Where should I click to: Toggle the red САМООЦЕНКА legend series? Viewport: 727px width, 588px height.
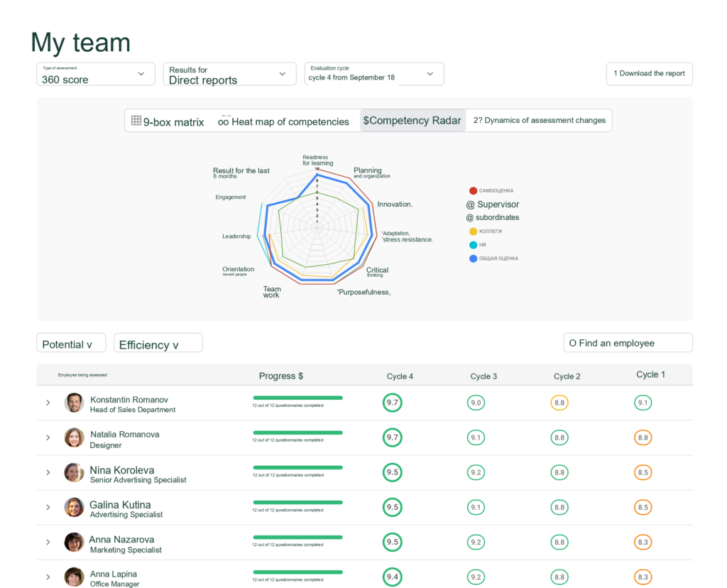[x=491, y=190]
